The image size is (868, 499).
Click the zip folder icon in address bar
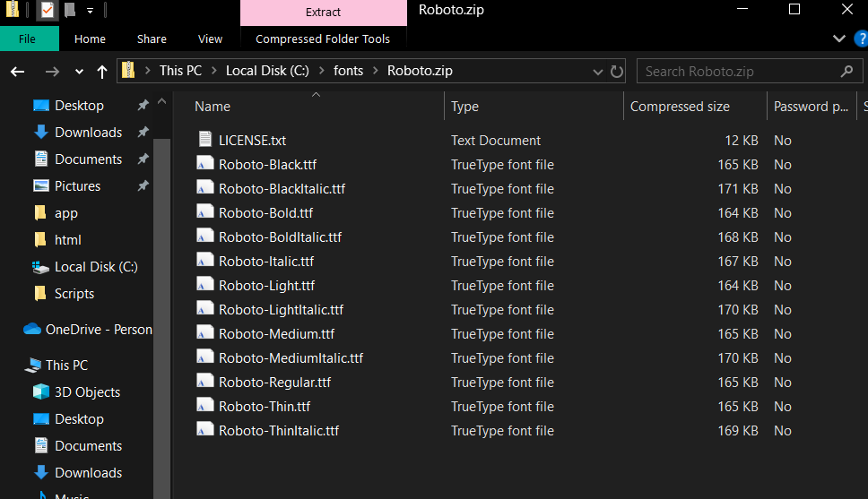[128, 70]
